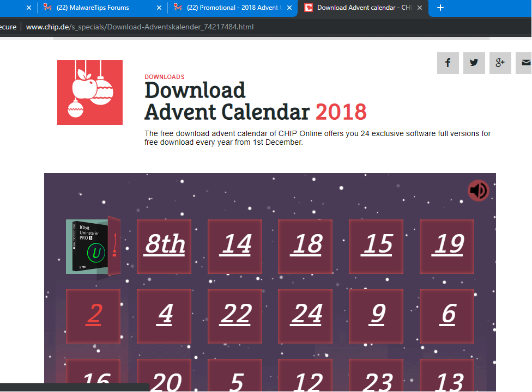Open the IObit Uninstaller PRO door
Screen dimensions: 532x392
(x=93, y=246)
